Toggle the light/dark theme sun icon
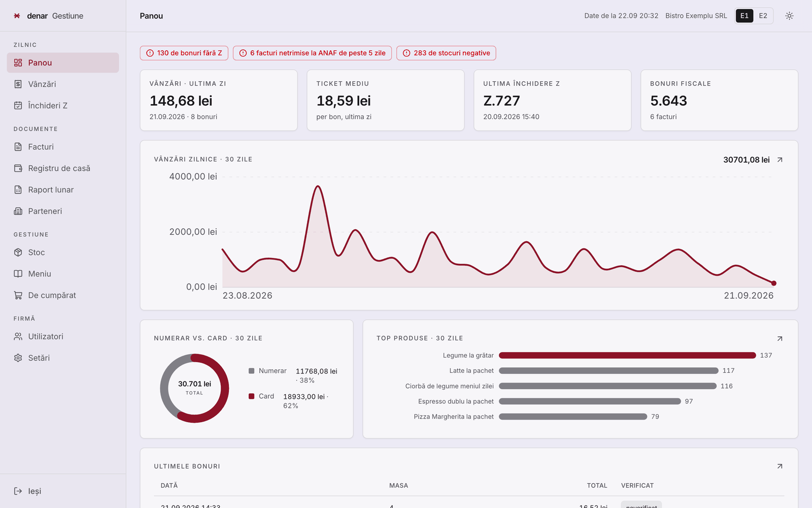 tap(789, 16)
